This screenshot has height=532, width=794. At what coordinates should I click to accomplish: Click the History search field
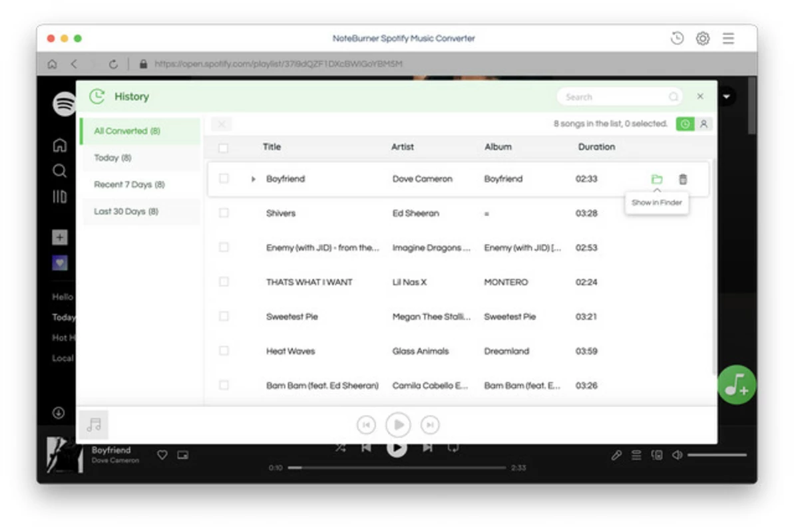(x=619, y=96)
